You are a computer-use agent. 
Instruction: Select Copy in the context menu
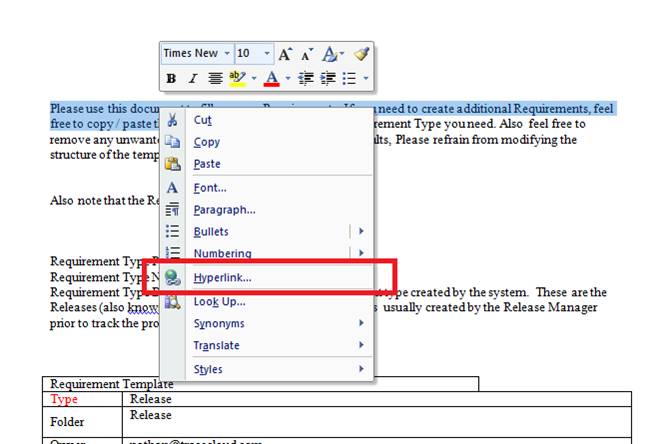[207, 142]
